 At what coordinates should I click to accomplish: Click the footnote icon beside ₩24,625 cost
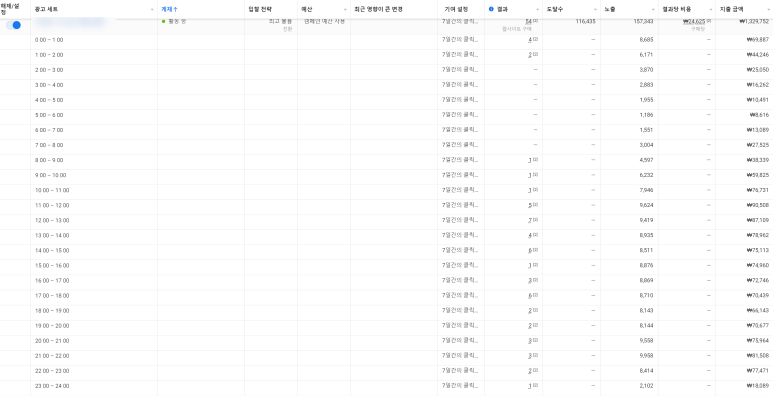[708, 21]
